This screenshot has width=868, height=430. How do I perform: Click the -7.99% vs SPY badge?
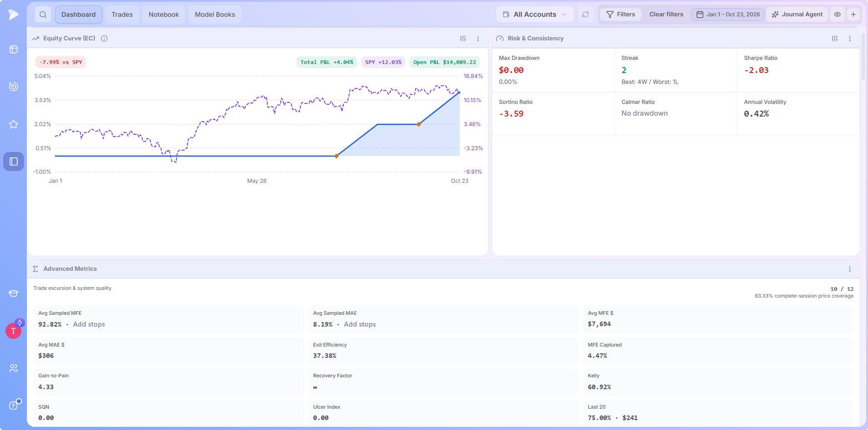61,62
